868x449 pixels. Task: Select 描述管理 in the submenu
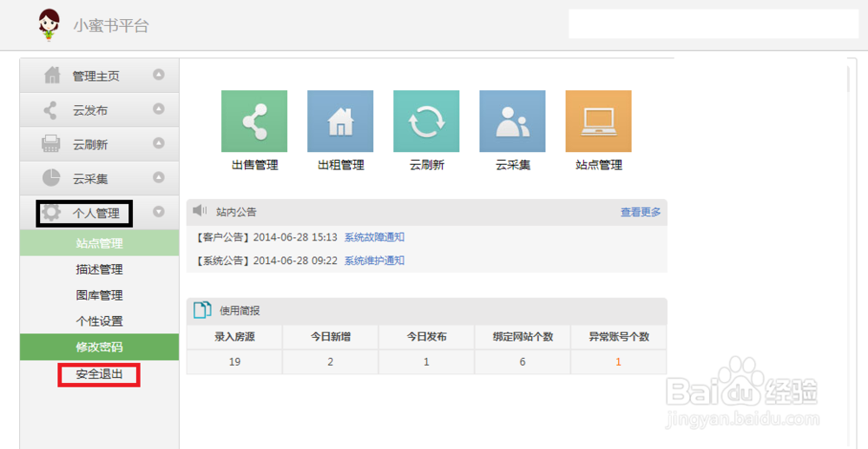pyautogui.click(x=100, y=269)
